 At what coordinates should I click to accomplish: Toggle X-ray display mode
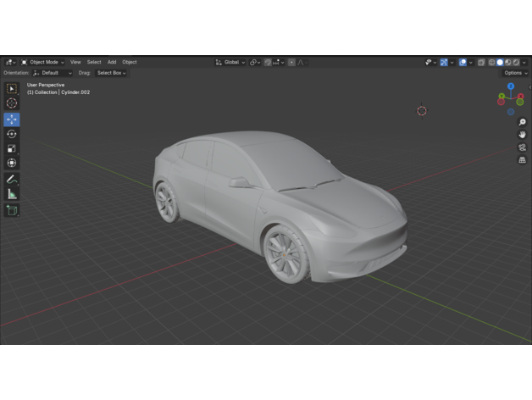click(481, 62)
